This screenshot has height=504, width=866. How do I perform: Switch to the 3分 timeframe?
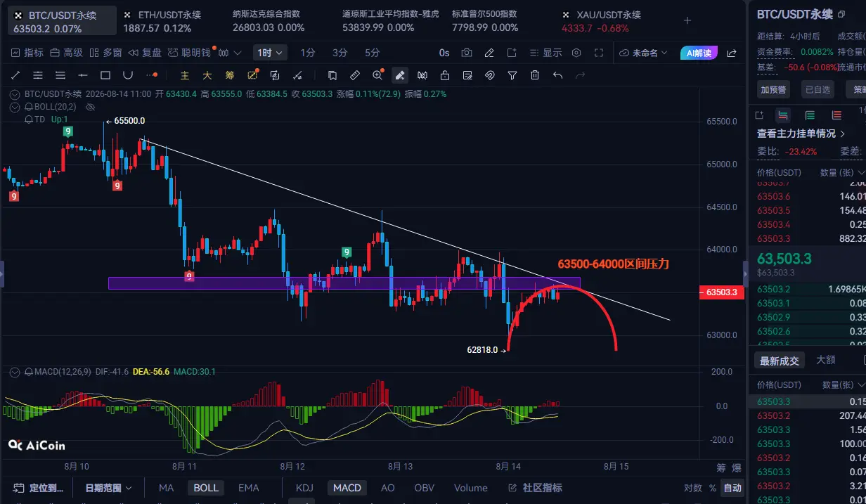pos(340,53)
